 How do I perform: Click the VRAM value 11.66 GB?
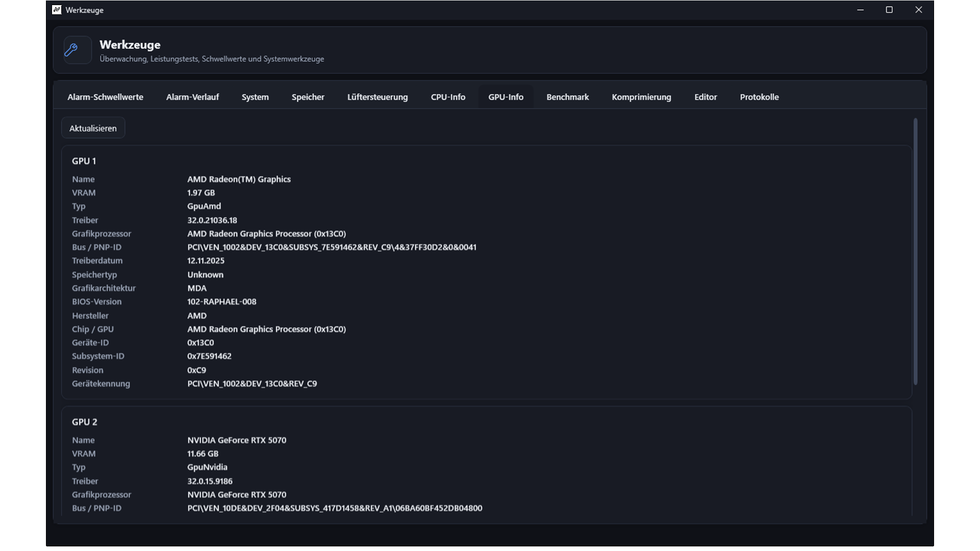(x=203, y=454)
